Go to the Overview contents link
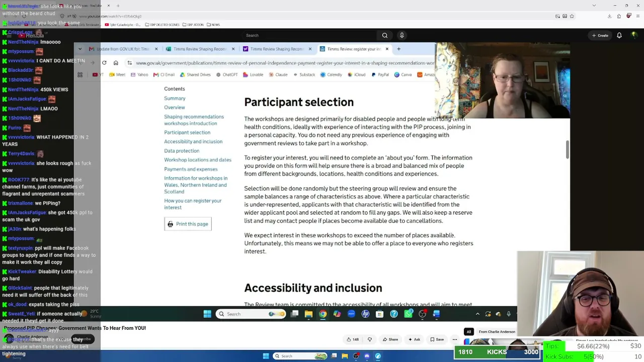 point(174,108)
